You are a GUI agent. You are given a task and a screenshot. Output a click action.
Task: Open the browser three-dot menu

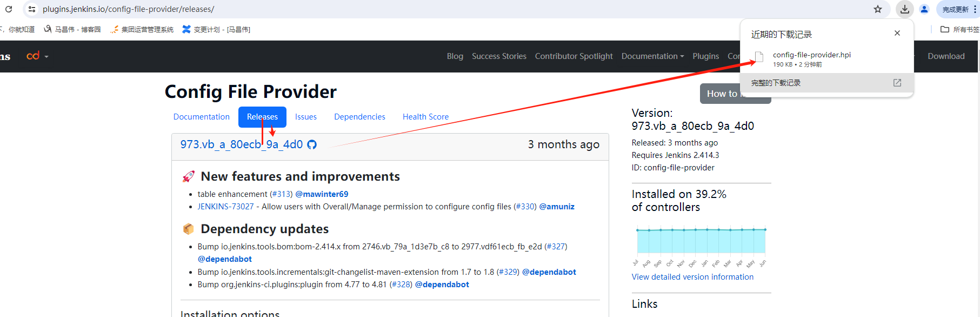975,9
